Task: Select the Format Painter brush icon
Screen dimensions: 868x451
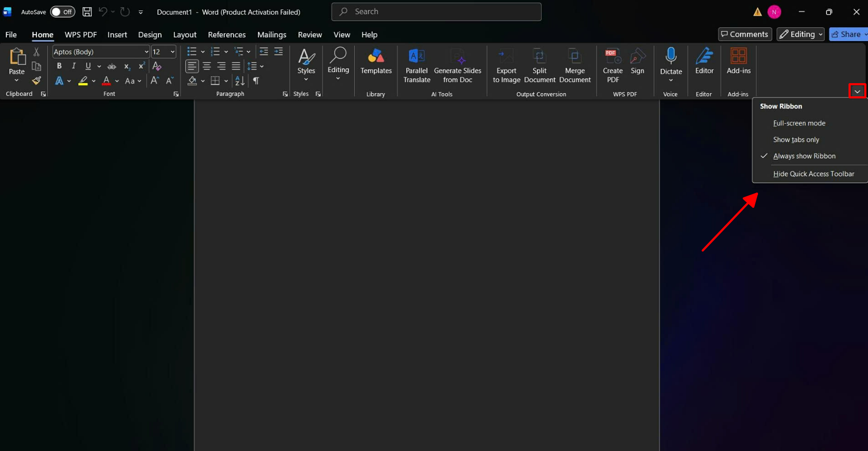Action: point(36,81)
